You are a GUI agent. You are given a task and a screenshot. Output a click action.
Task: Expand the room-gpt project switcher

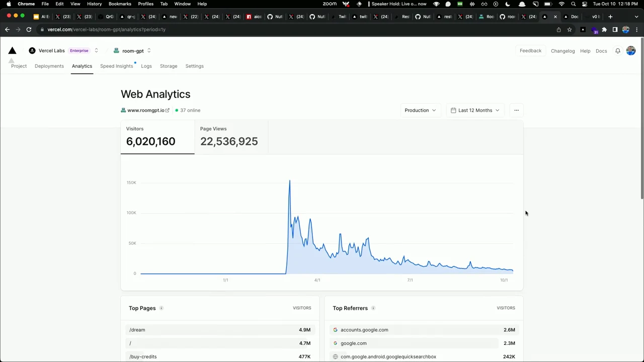[x=149, y=51]
